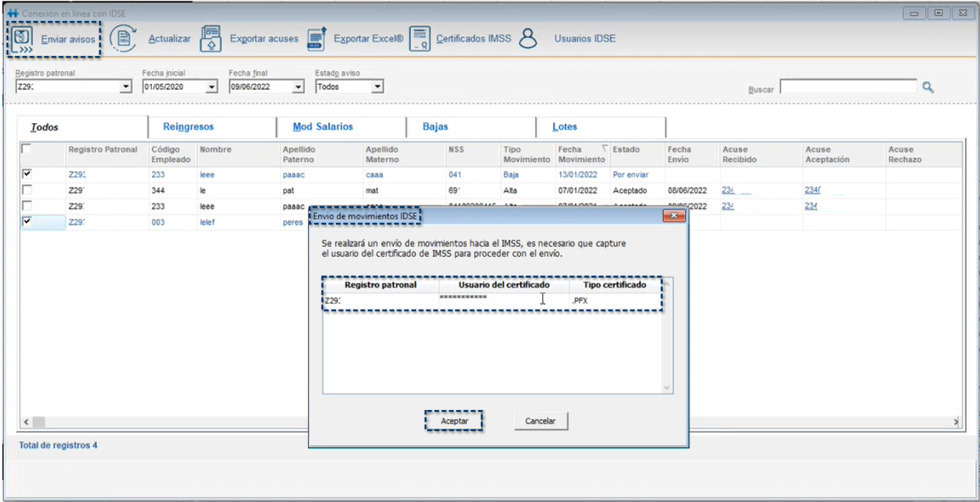980x502 pixels.
Task: Toggle the select-all header checkbox
Action: tap(26, 150)
